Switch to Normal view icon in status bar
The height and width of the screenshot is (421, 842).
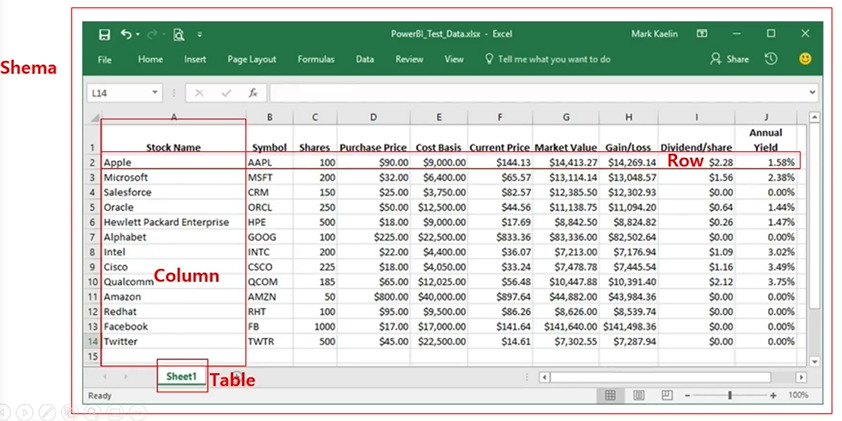coord(610,395)
